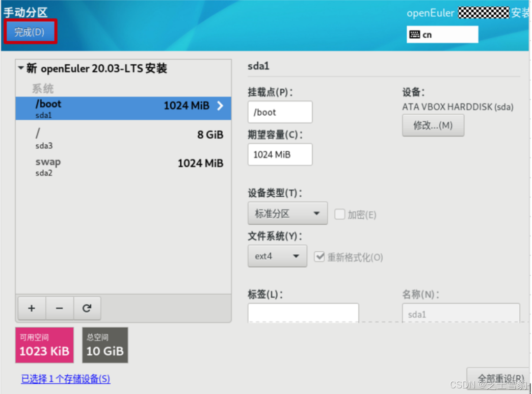This screenshot has height=394, width=532.
Task: Click the 总空间 10 GiB gray box
Action: coord(105,345)
